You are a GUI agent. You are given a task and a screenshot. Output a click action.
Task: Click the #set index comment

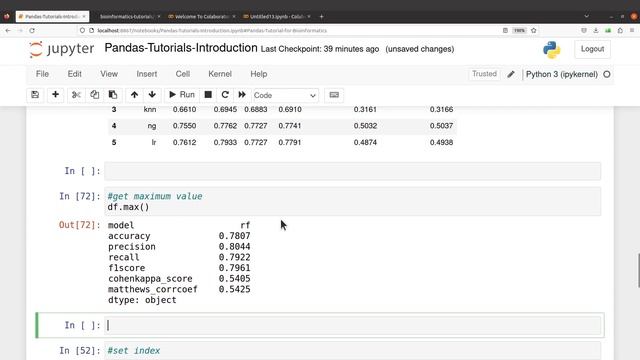click(134, 351)
